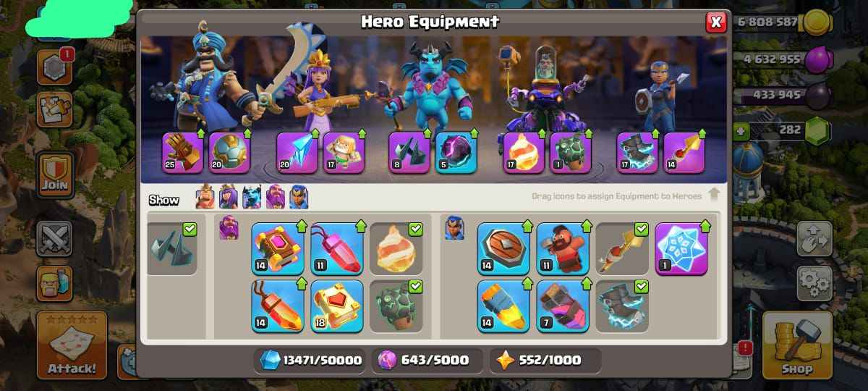Tap the 13471/50000 shiny ore counter
Screen dimensions: 868x391
(311, 360)
